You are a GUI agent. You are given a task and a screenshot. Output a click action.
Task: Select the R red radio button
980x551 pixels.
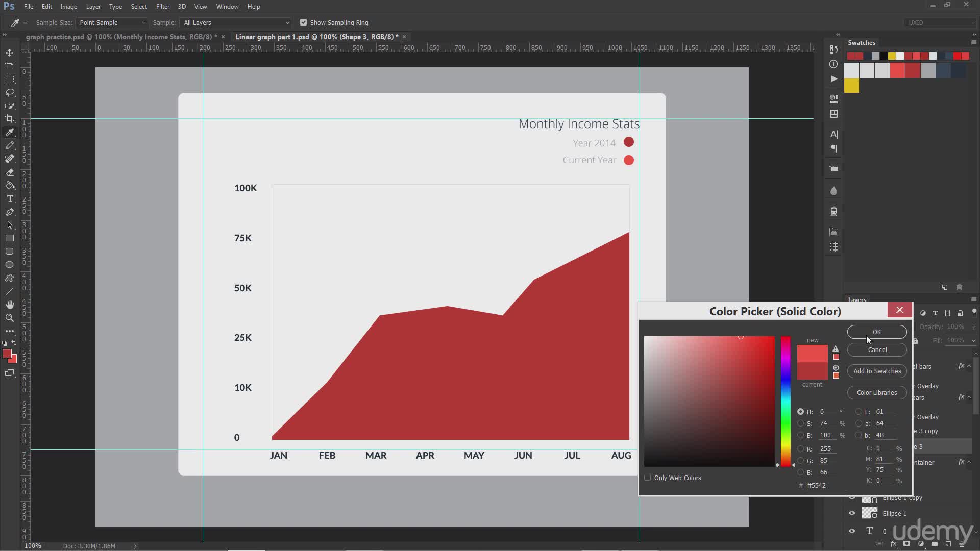pos(800,449)
